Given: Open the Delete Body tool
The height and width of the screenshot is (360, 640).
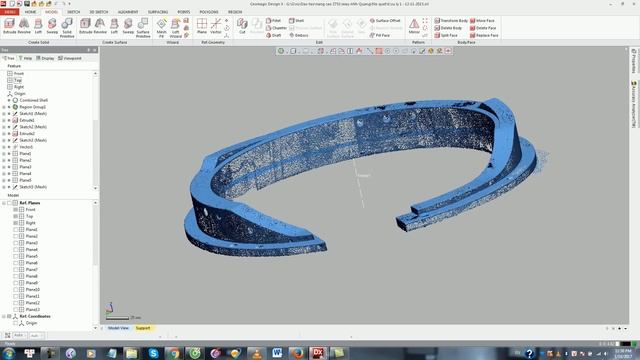Looking at the screenshot, I should point(448,28).
